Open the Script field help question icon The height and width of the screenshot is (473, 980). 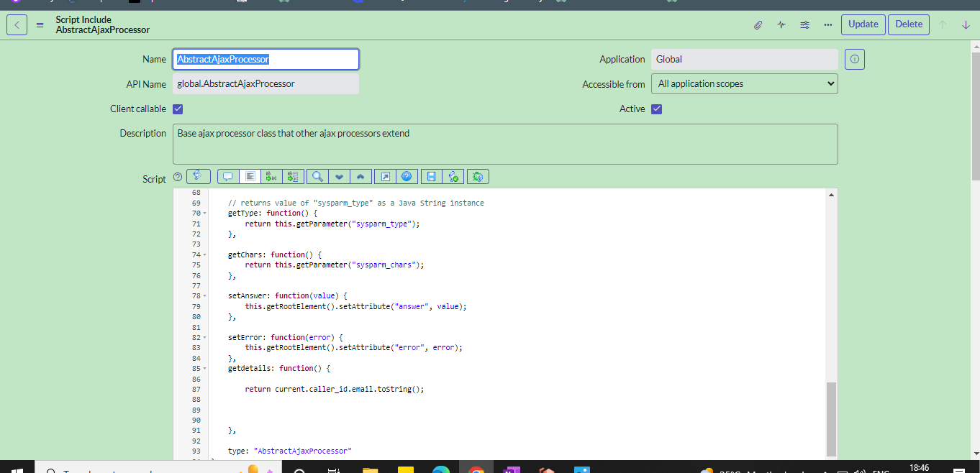[x=178, y=177]
